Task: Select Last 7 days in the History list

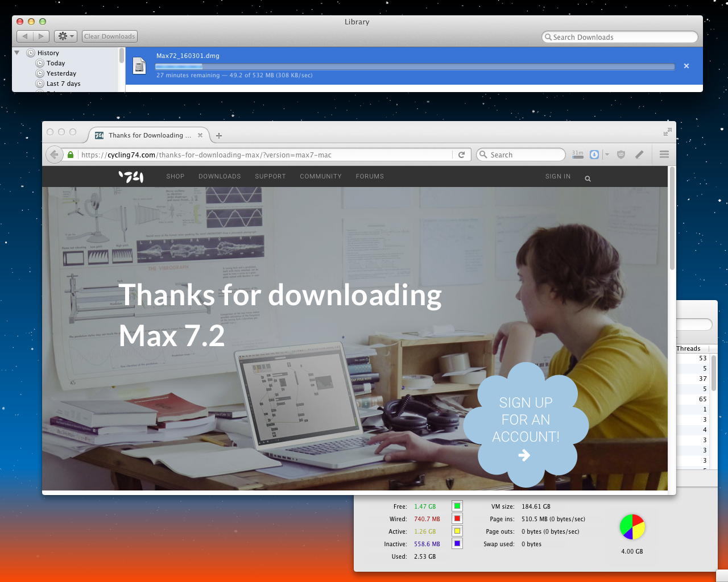Action: point(64,84)
